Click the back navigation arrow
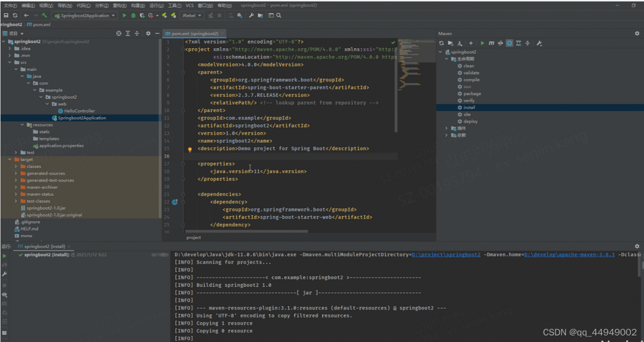The width and height of the screenshot is (644, 342). (x=26, y=16)
